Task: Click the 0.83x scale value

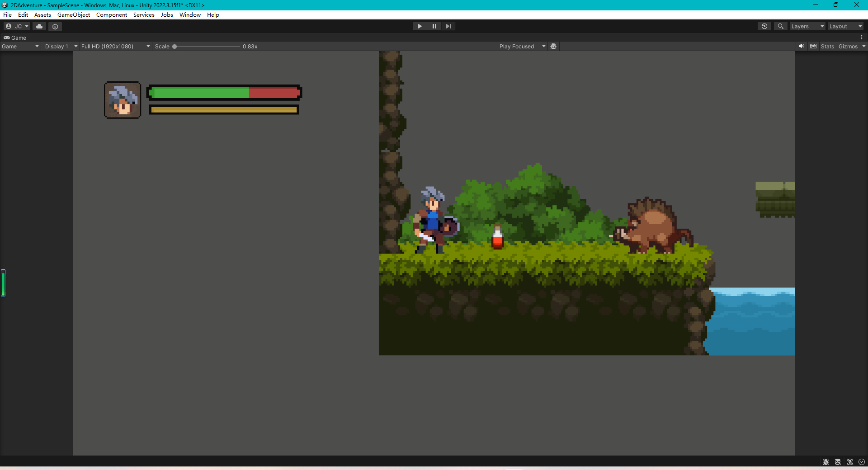Action: 250,47
